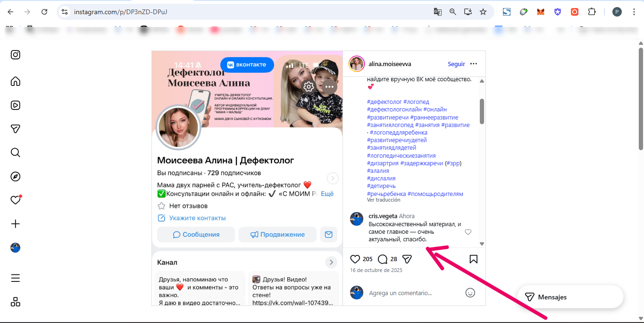Create new post plus icon
644x323 pixels.
click(x=16, y=224)
